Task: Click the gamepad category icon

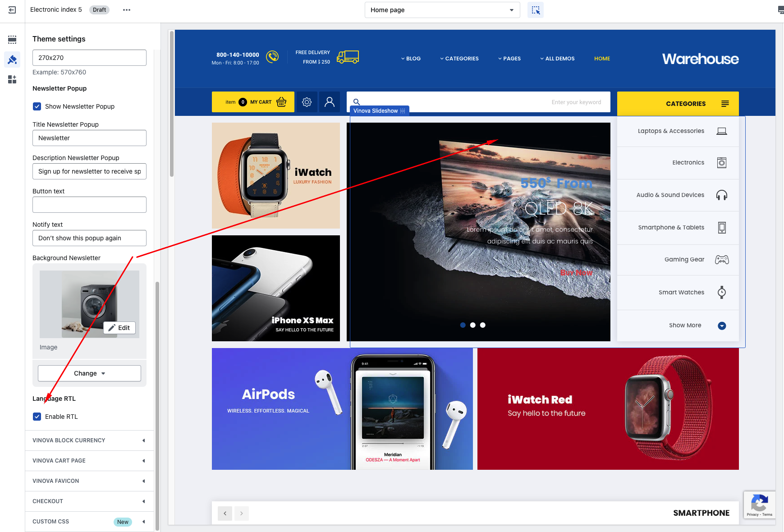Action: point(722,260)
